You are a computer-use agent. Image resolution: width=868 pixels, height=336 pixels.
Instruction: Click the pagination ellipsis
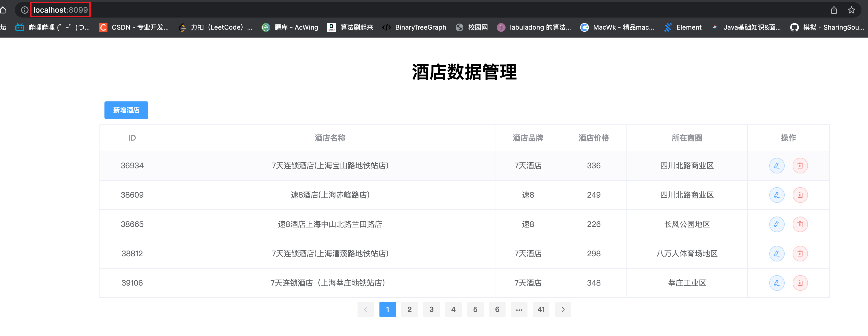coord(519,309)
